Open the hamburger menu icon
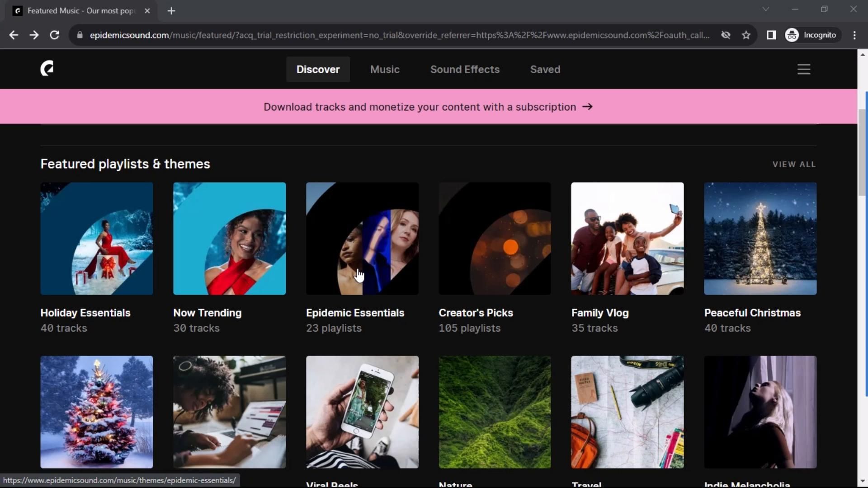 [803, 69]
